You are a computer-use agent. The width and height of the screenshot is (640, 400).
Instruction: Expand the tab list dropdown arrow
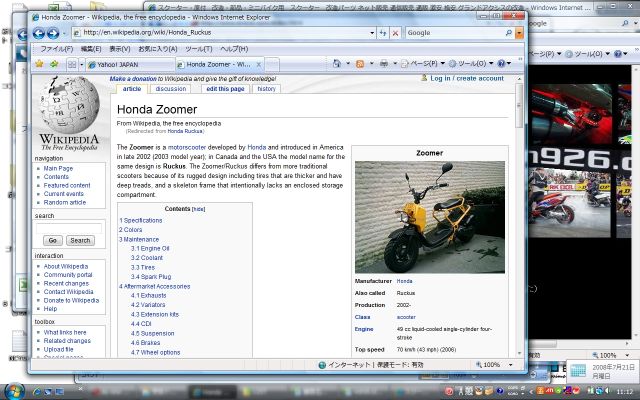tap(82, 64)
